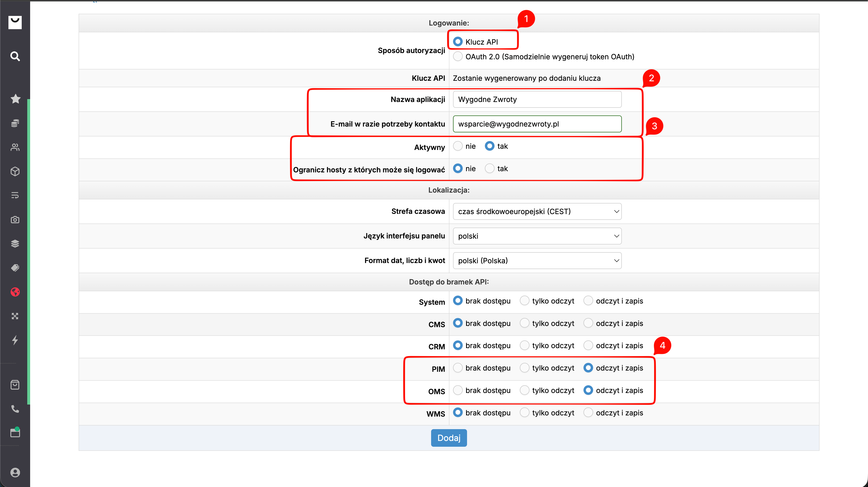Open the stacked layers icon in the sidebar
868x487 pixels.
tap(15, 244)
